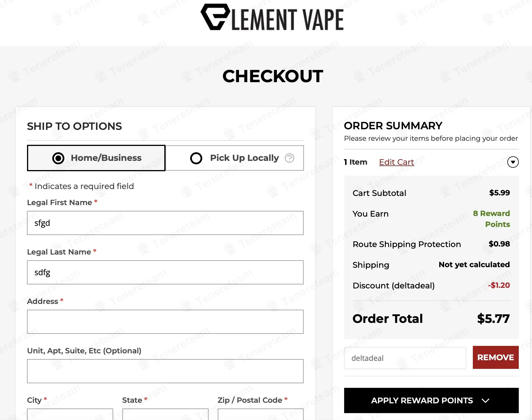Click the 8 Reward Points text
This screenshot has height=420, width=532.
[x=491, y=219]
